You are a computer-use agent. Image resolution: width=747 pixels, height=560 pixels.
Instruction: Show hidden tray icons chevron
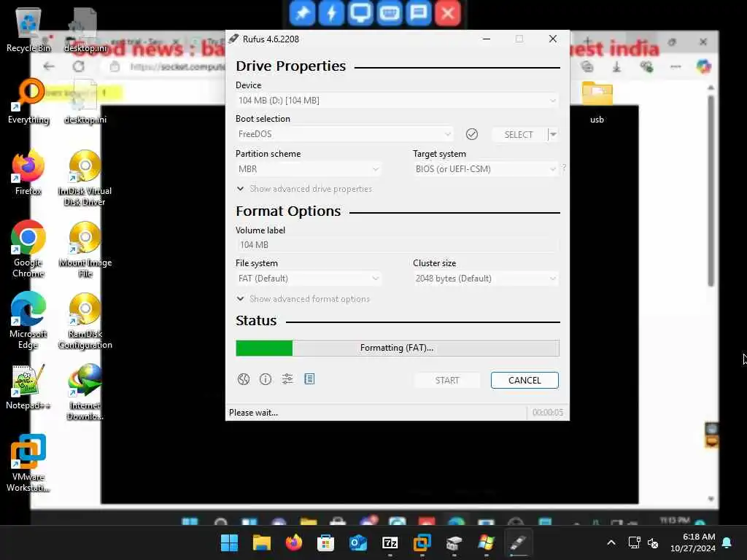tap(611, 542)
